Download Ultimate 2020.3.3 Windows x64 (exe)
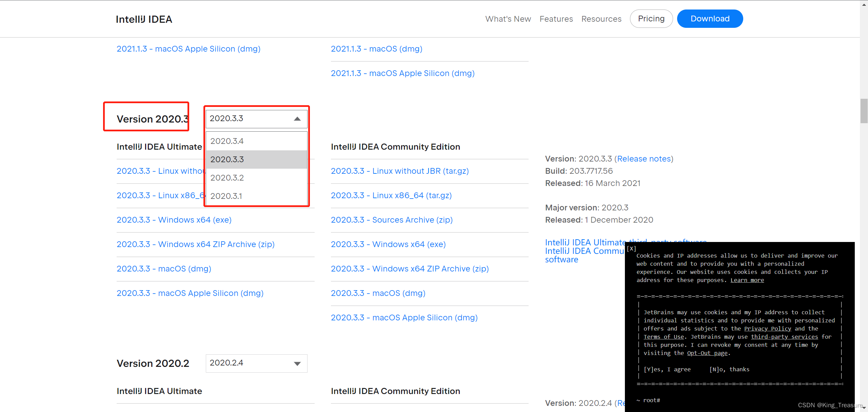 pos(174,220)
